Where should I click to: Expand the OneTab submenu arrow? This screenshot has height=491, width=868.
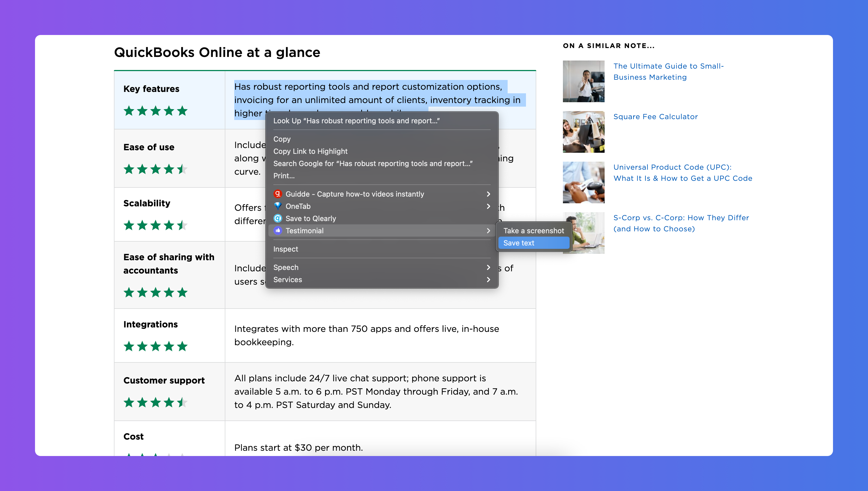pyautogui.click(x=488, y=206)
